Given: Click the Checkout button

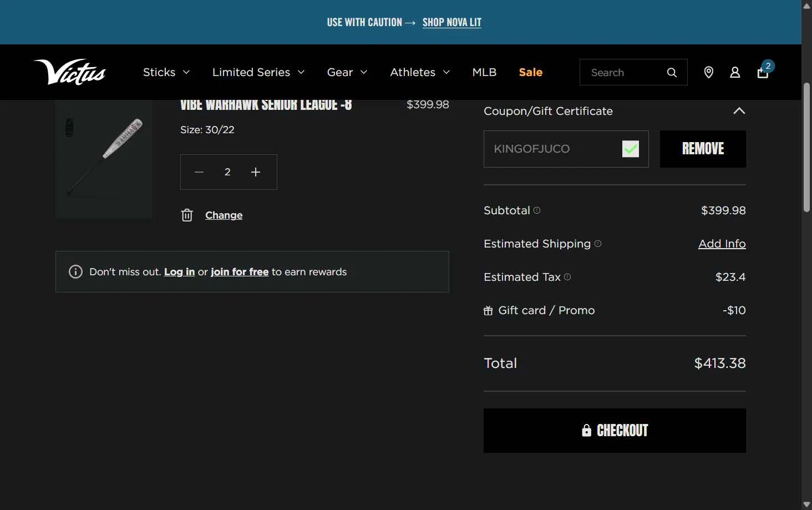Looking at the screenshot, I should (615, 431).
